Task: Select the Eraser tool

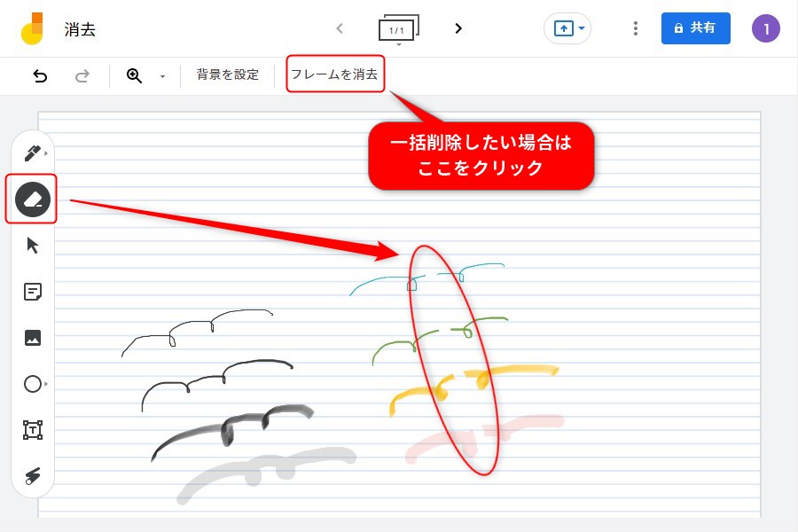Action: tap(33, 199)
